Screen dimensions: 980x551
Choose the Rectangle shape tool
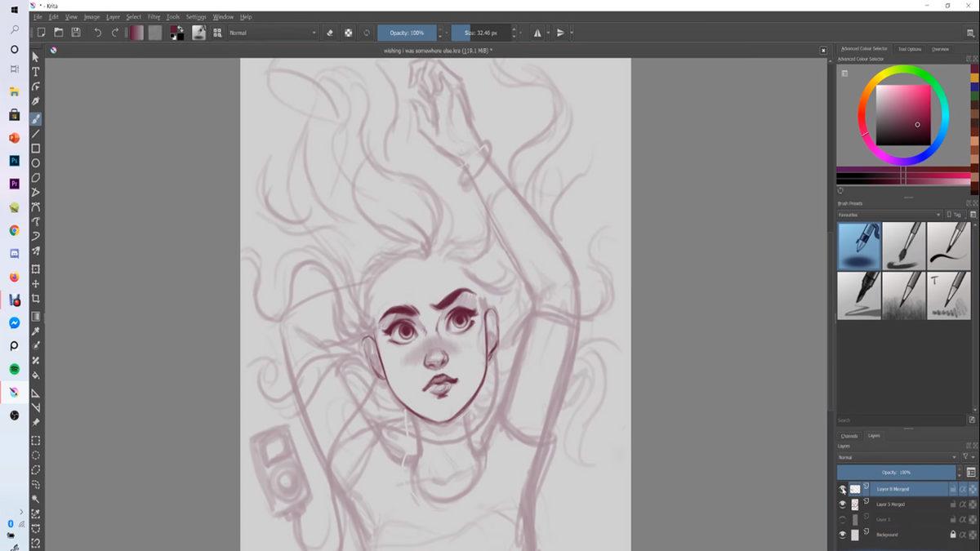(x=36, y=149)
